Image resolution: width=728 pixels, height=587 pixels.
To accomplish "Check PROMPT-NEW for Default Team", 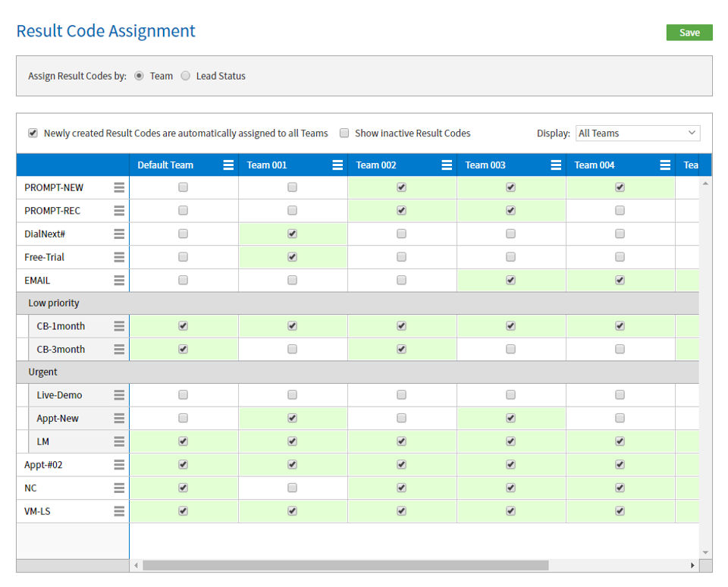I will pyautogui.click(x=183, y=187).
